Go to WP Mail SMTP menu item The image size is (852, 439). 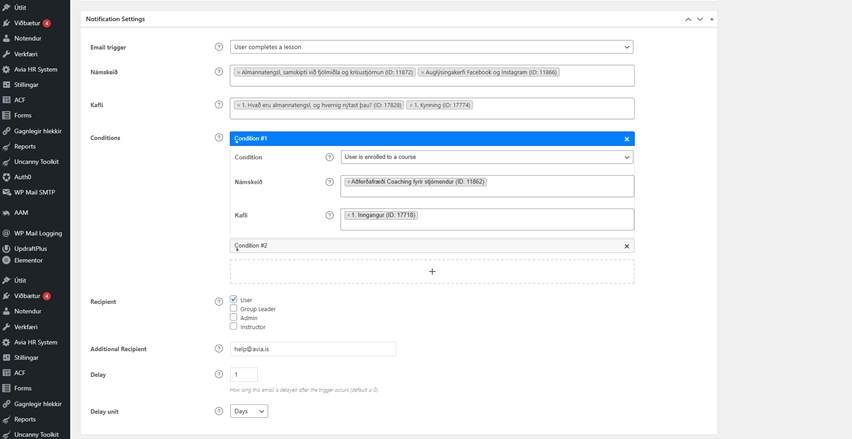coord(36,191)
